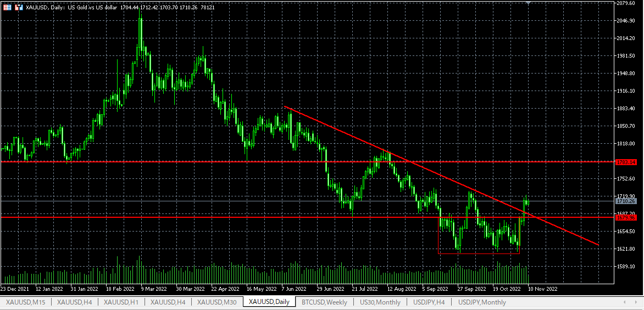
Task: Click the '27 Sep 2022' date label
Action: click(473, 289)
